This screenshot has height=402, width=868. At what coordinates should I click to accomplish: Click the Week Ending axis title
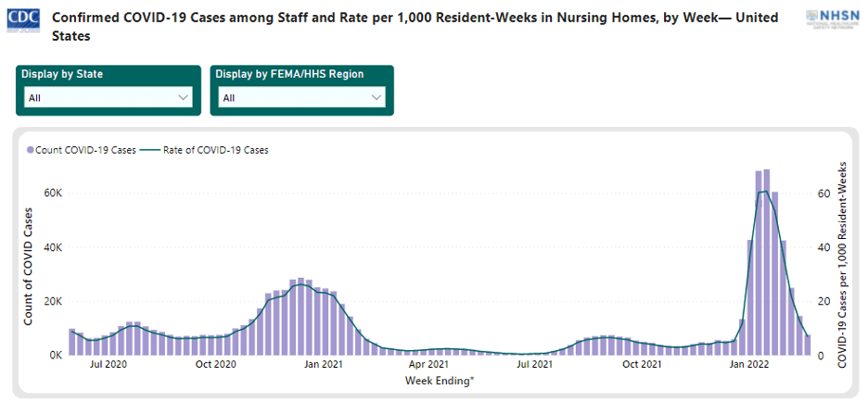click(x=440, y=380)
